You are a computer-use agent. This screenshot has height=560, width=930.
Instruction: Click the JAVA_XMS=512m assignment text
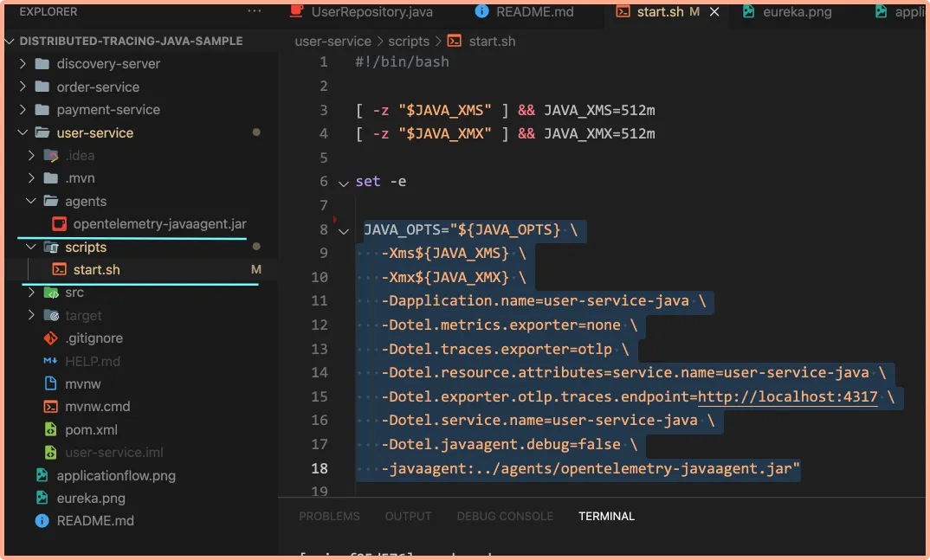click(x=599, y=110)
